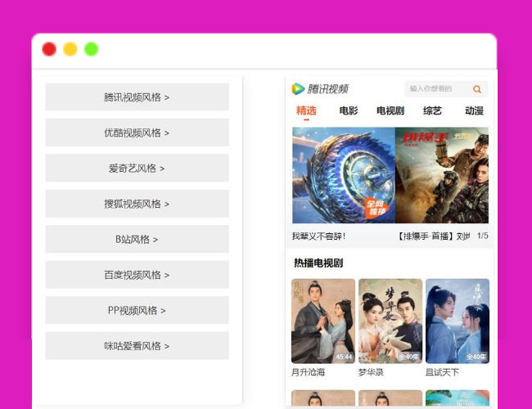
Task: Click the green maximize window dot
Action: click(x=92, y=49)
